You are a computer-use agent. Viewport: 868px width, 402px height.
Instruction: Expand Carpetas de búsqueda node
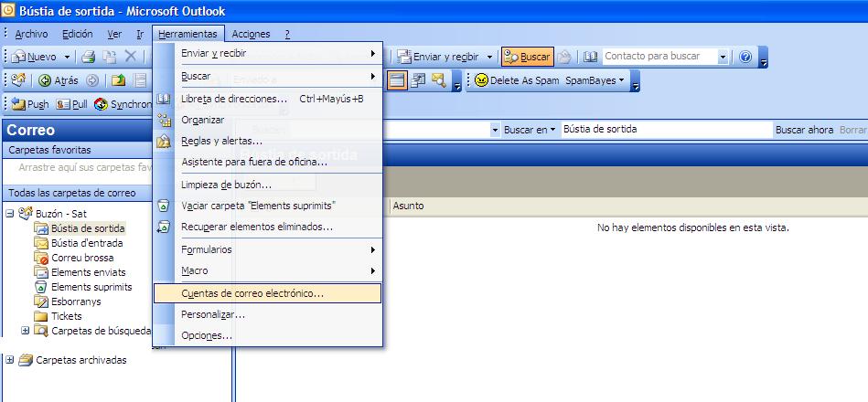[25, 331]
